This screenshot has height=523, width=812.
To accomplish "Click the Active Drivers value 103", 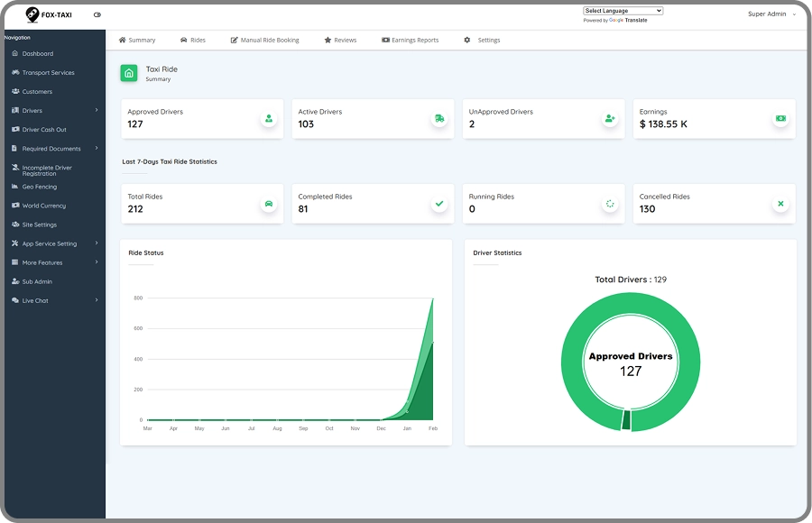I will click(x=306, y=124).
